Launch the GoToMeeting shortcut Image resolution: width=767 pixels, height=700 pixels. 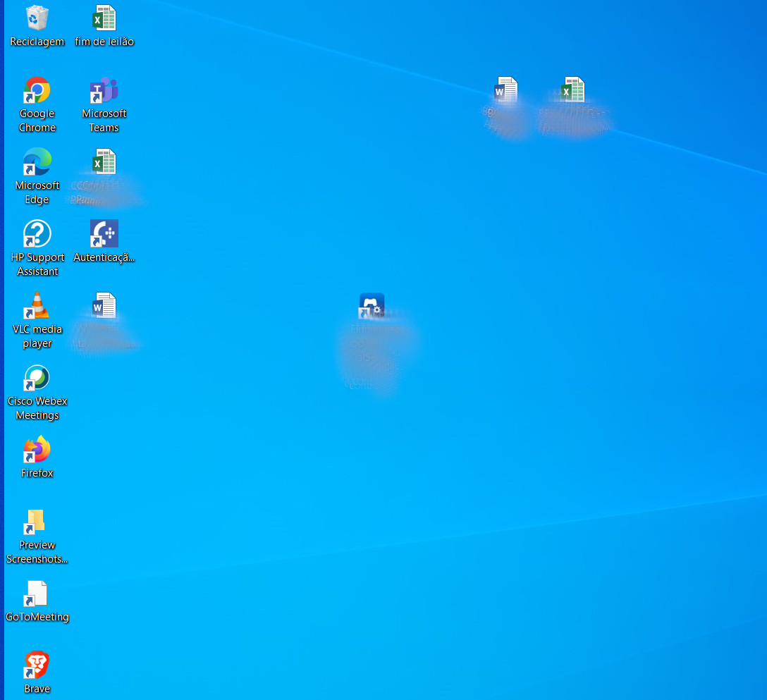[35, 594]
